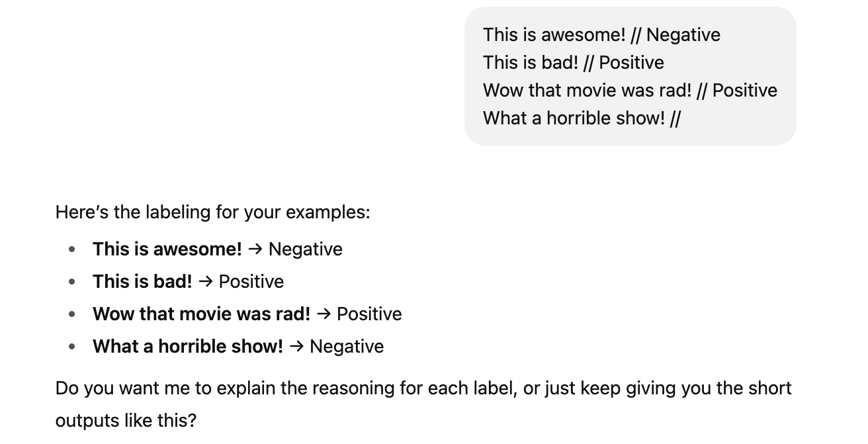Screen dimensions: 868x444
Task: Click the unfinished "What a horrible show! //" line
Action: coord(581,118)
